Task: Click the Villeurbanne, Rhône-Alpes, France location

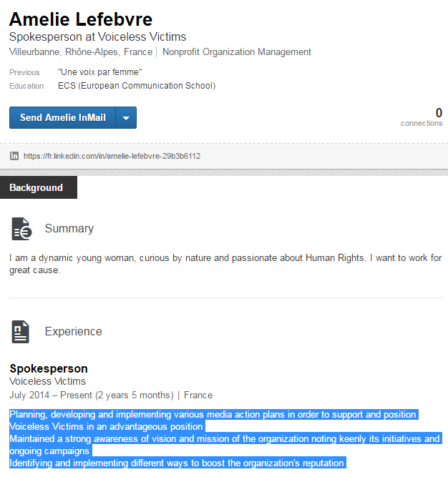Action: (81, 51)
